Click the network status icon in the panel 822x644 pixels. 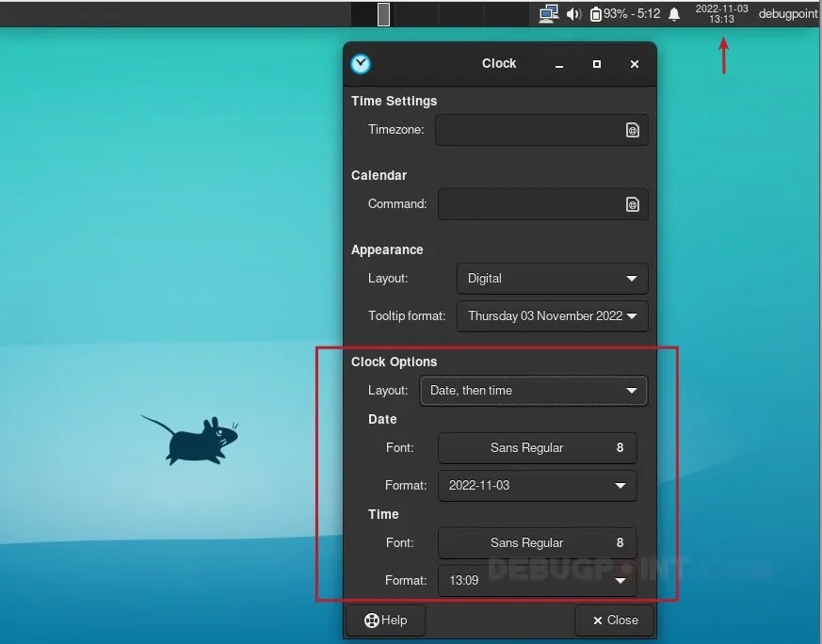click(550, 13)
